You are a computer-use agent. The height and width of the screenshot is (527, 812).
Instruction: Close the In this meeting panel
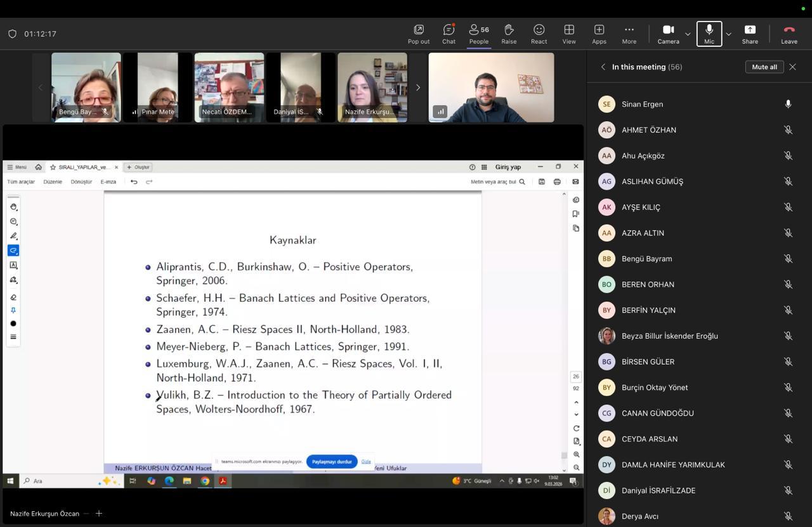(792, 67)
